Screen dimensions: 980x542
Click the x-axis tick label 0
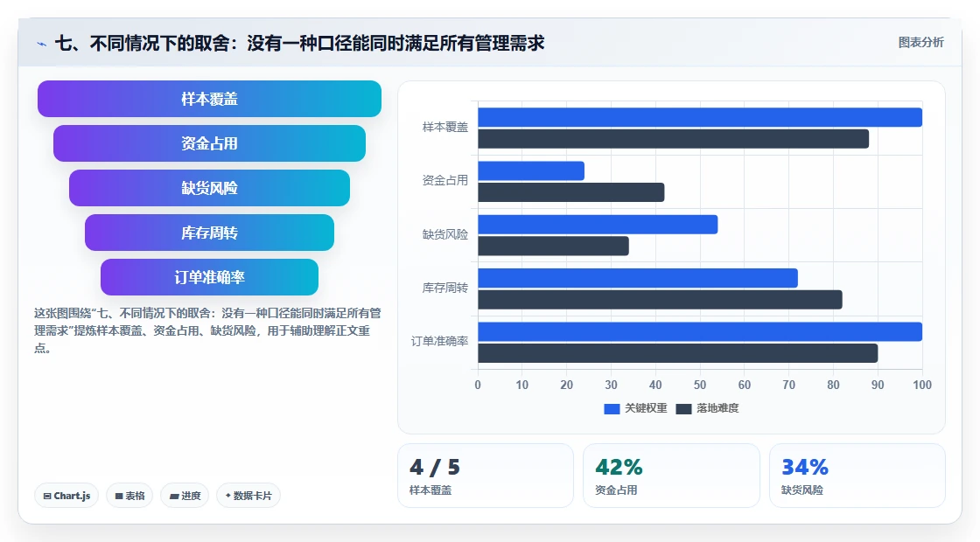[478, 385]
